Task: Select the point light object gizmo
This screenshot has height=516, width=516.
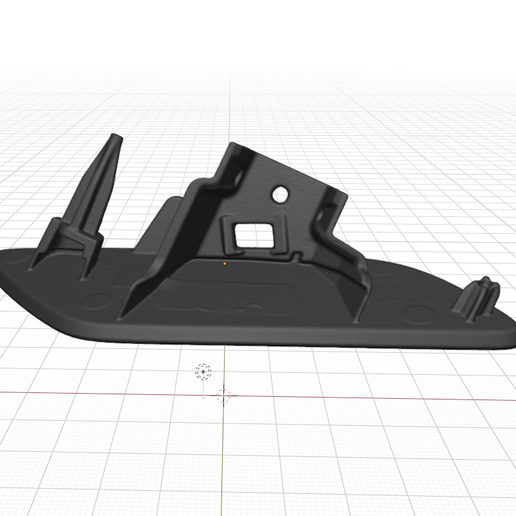Action: 203,372
